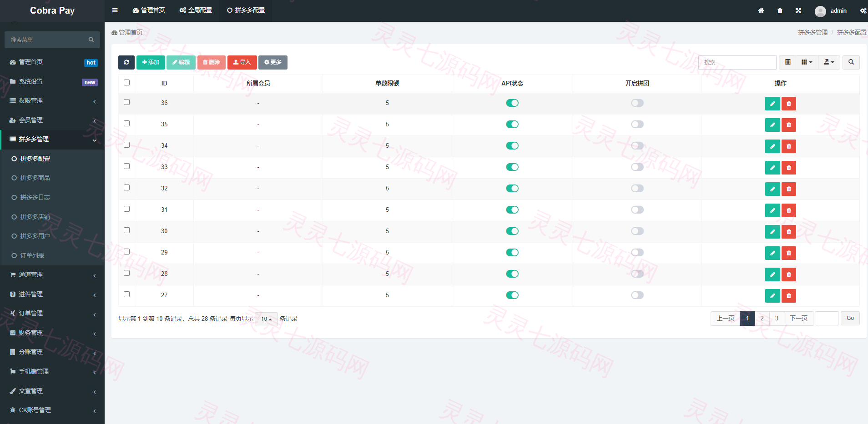Click the edit pencil for row 36

pos(772,104)
